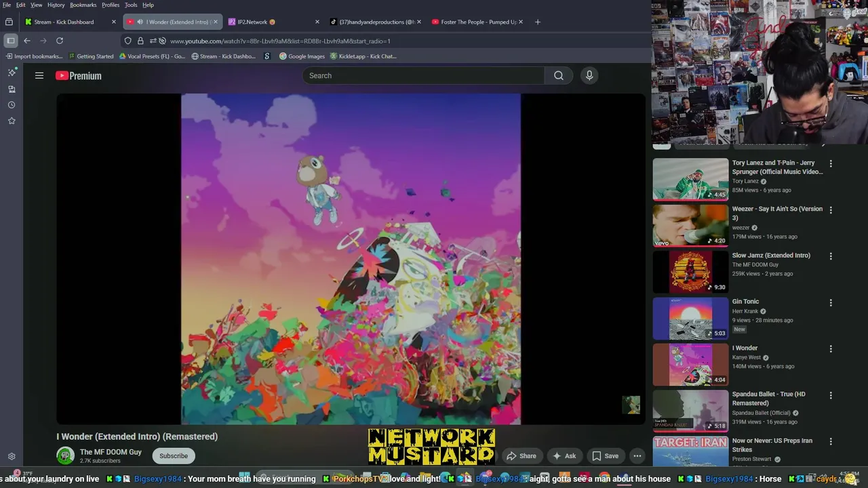
Task: Toggle the browser sidebar button
Action: 10,41
